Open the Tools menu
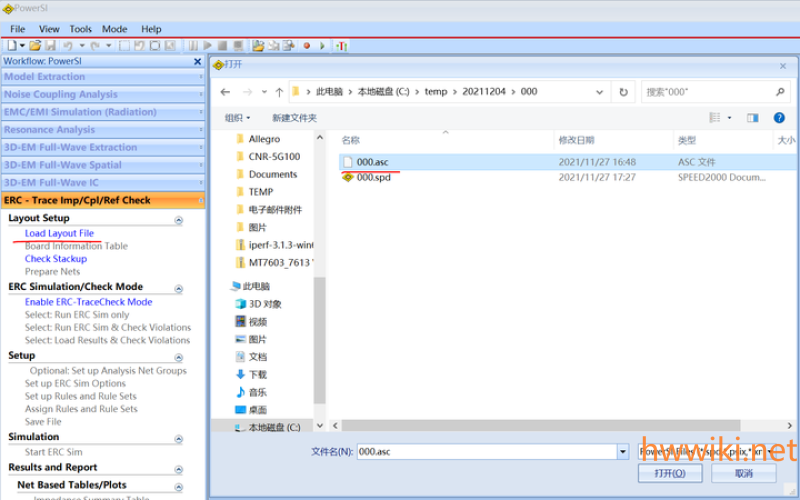 (x=81, y=29)
